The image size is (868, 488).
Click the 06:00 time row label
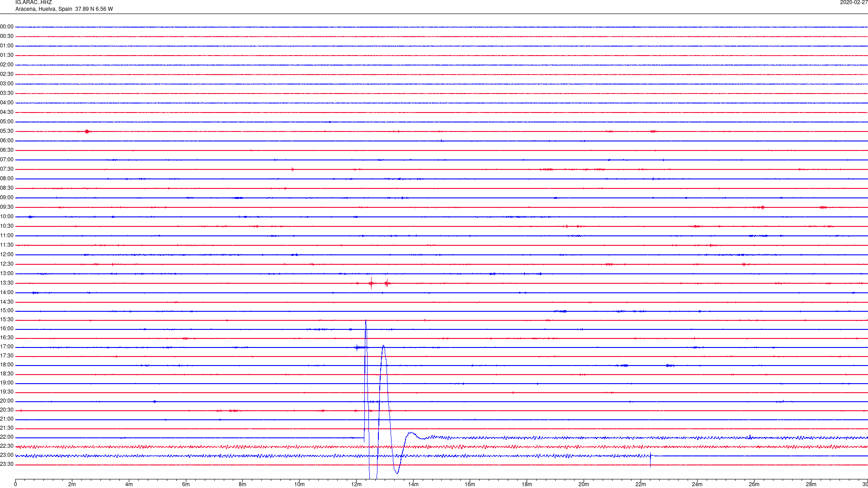coord(7,141)
